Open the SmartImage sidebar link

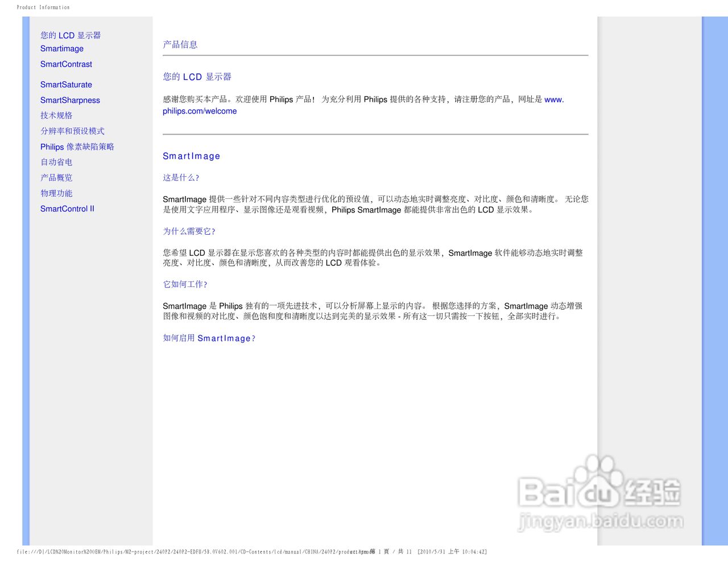pos(62,49)
